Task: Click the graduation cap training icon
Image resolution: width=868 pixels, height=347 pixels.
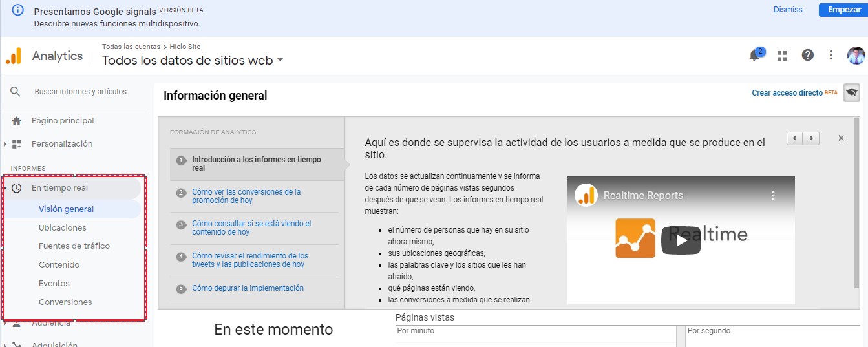Action: (x=852, y=93)
